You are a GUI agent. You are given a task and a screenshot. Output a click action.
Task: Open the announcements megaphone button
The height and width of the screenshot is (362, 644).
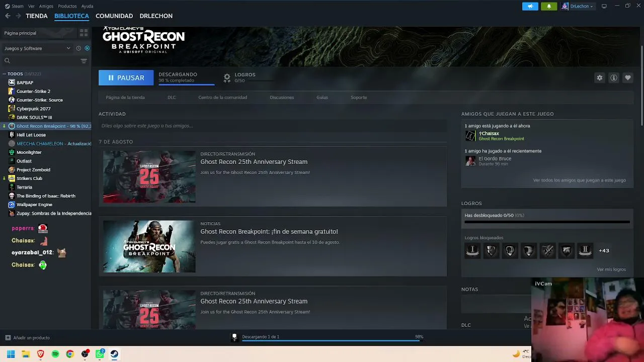(530, 6)
